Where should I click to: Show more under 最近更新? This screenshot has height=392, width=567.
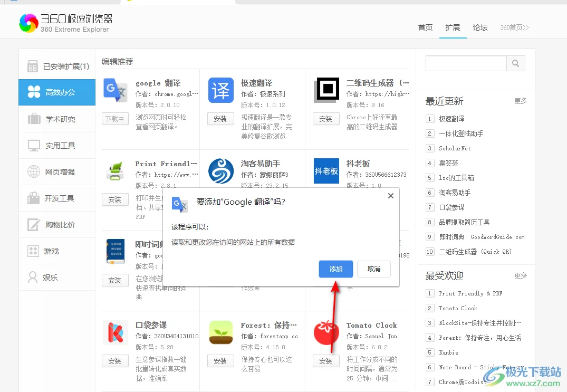[521, 101]
